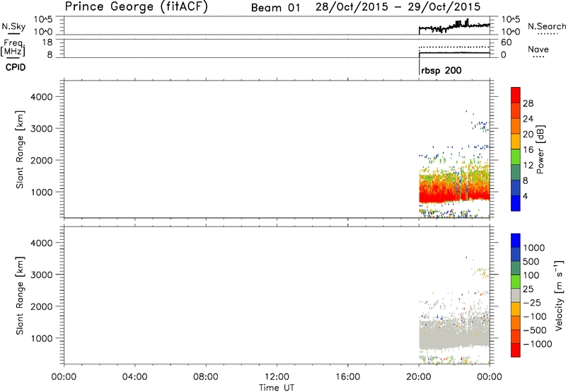Image resolution: width=566 pixels, height=392 pixels.
Task: Click the dotted Nave line in frequency panel
Action: [x=454, y=47]
